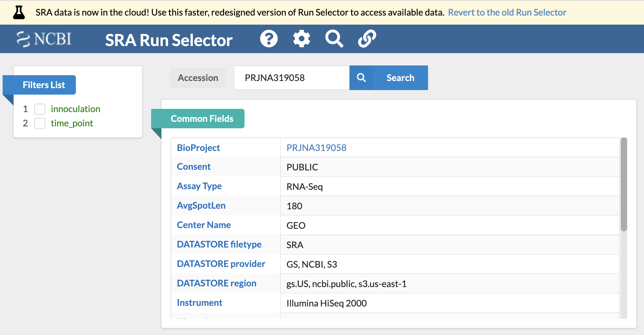Click the Accession search input field

click(x=291, y=78)
